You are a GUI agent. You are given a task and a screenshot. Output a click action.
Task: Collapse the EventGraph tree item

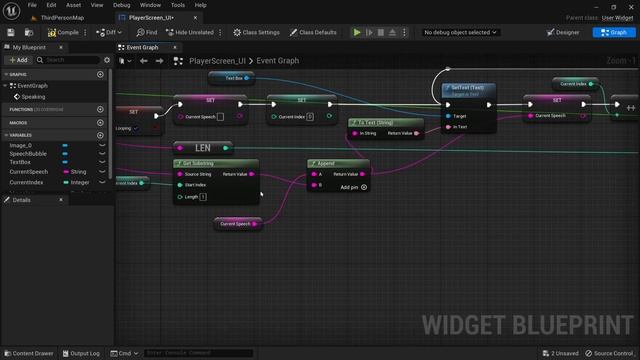5,86
